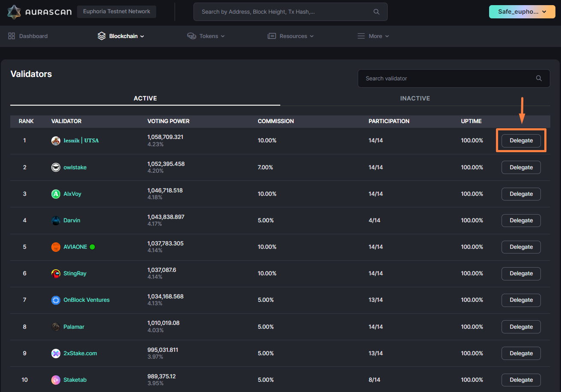Click the UPTIME column header
Screen dimensions: 561x392
pyautogui.click(x=471, y=121)
